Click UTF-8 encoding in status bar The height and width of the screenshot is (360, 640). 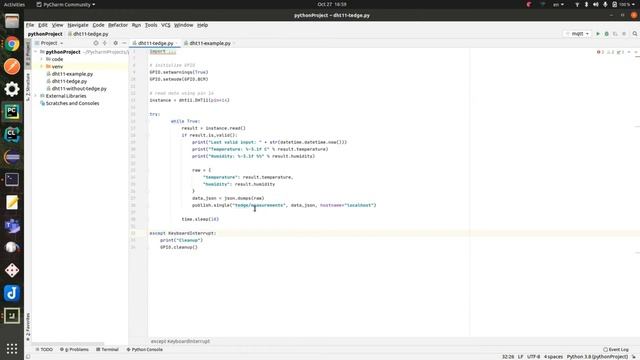tap(533, 356)
